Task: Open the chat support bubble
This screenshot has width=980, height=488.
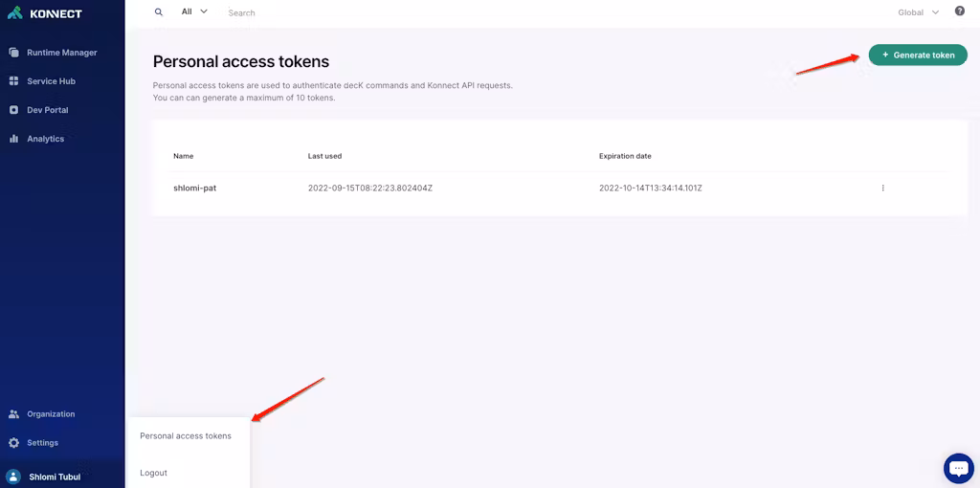Action: point(958,468)
